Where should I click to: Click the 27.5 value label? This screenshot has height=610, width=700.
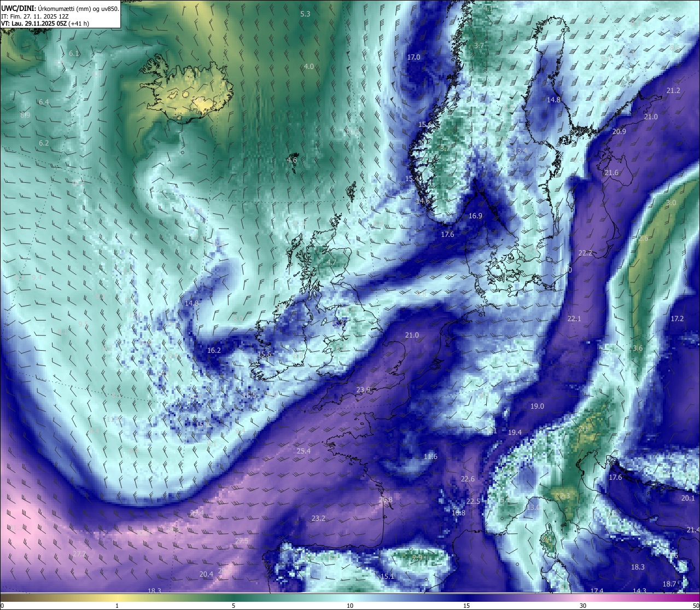(x=242, y=541)
